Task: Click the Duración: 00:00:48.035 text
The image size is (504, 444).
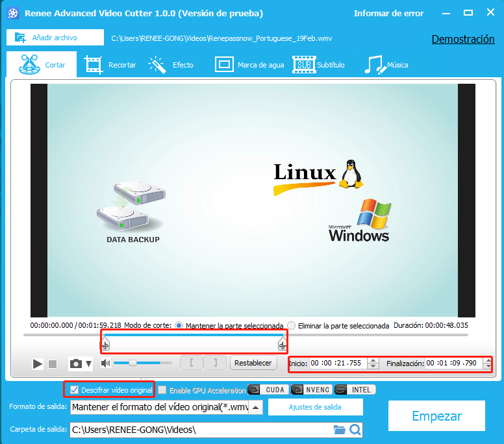Action: pyautogui.click(x=431, y=325)
